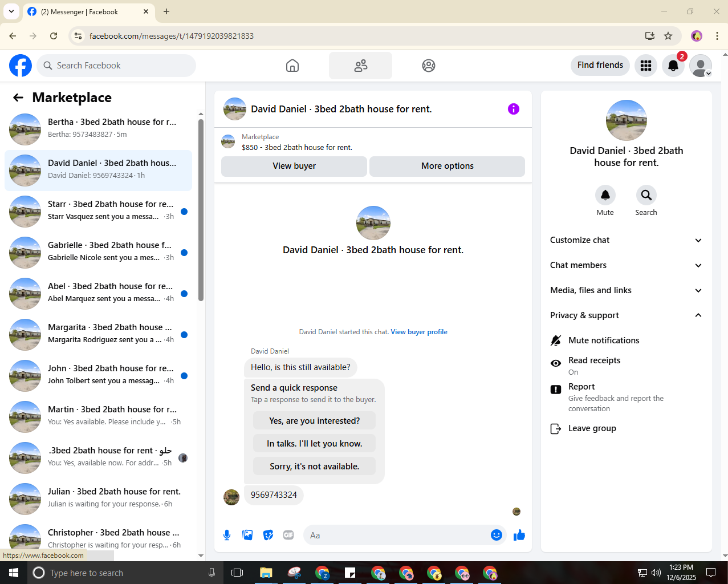Open Chrome three-dot menu
The image size is (728, 584).
717,36
